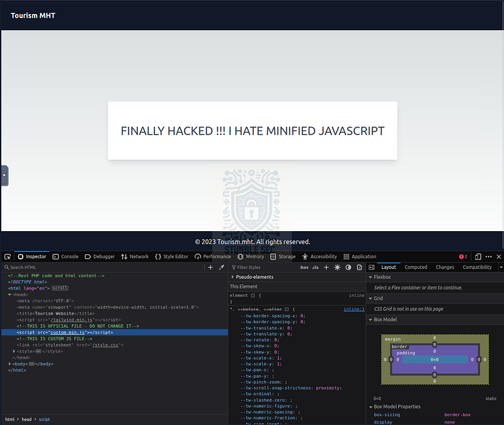This screenshot has width=504, height=425.
Task: Open the Debugger tab
Action: tap(100, 257)
